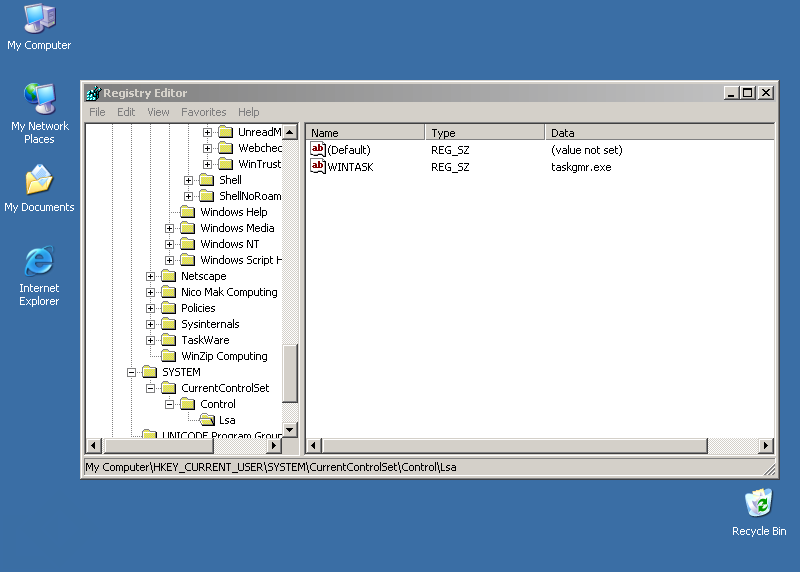
Task: Open the Recycle Bin icon
Action: pos(758,504)
